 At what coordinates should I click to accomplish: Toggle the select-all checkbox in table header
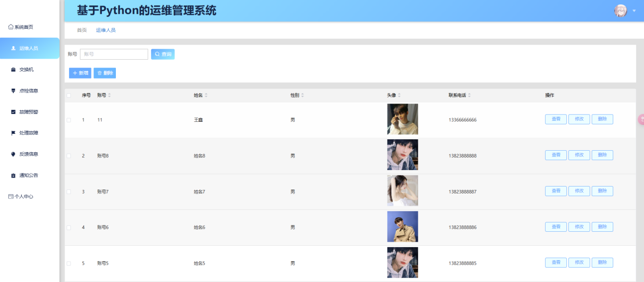tap(69, 95)
